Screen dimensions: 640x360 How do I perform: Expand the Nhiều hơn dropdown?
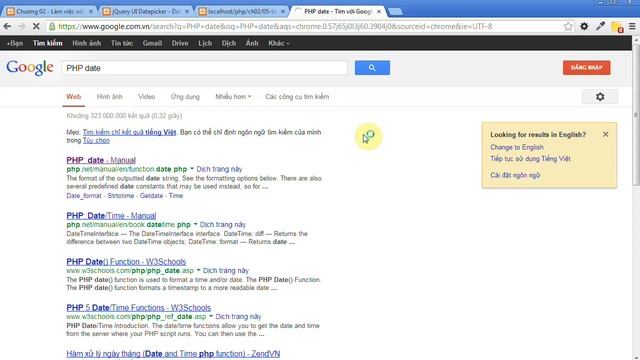[233, 97]
